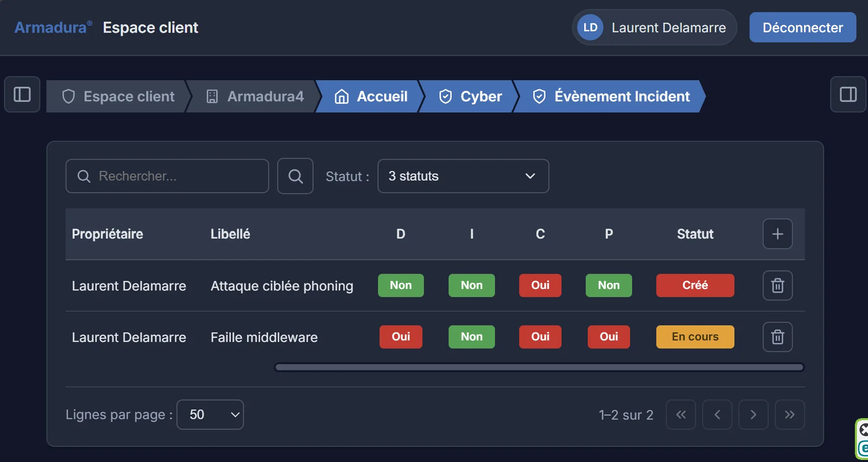Toggle the left sidebar panel icon
This screenshot has height=462, width=868.
[22, 94]
